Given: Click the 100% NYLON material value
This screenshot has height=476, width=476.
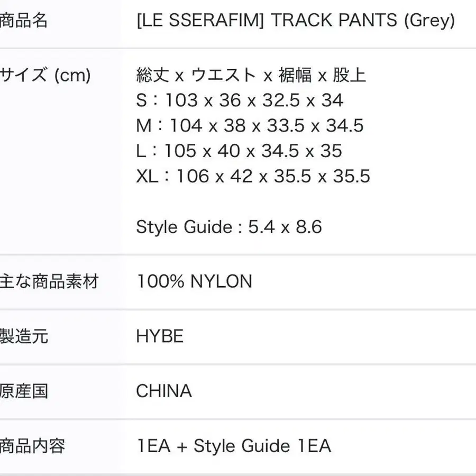Looking at the screenshot, I should coord(194,281).
